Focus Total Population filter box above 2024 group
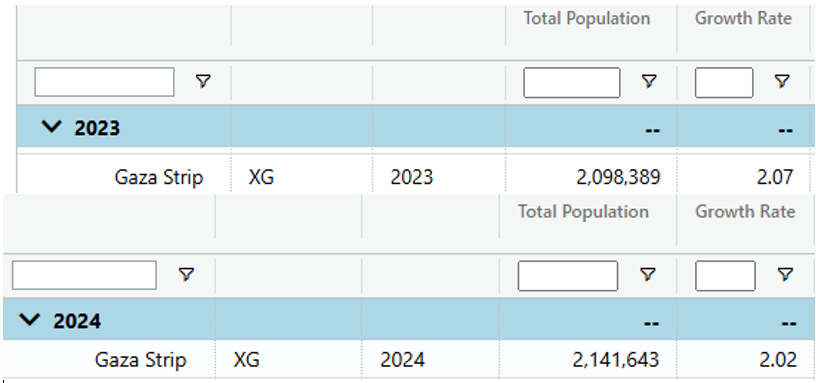This screenshot has width=816, height=383. [568, 276]
